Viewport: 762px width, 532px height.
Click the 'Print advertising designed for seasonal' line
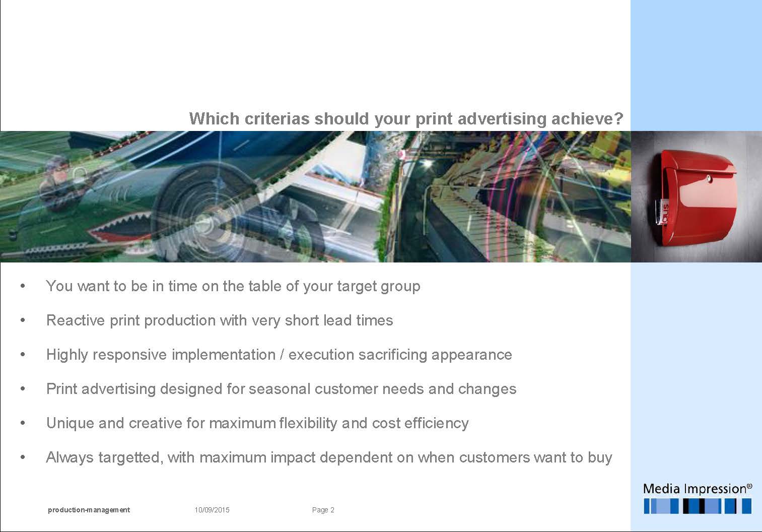tap(281, 389)
